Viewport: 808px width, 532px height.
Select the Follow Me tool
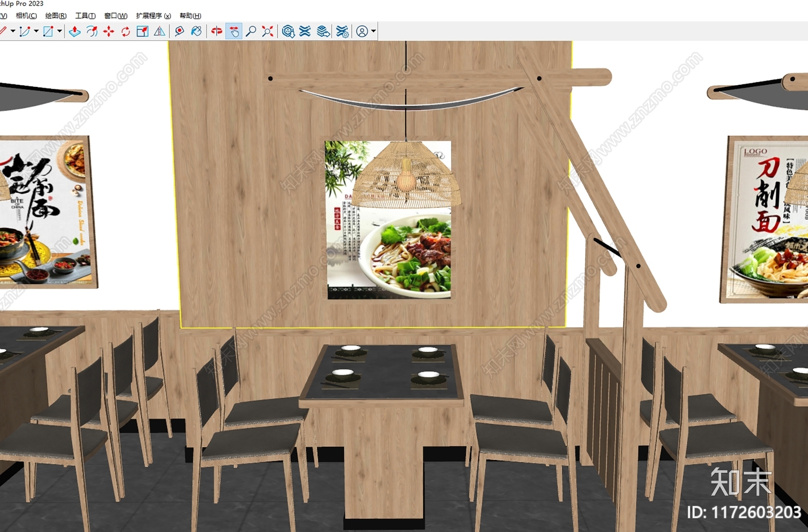(x=92, y=31)
